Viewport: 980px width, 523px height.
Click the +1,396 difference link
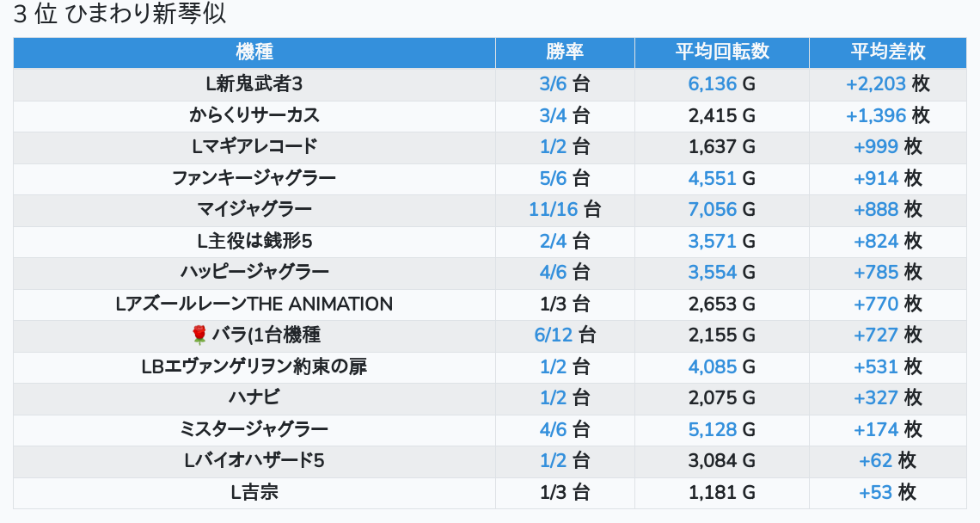(876, 115)
